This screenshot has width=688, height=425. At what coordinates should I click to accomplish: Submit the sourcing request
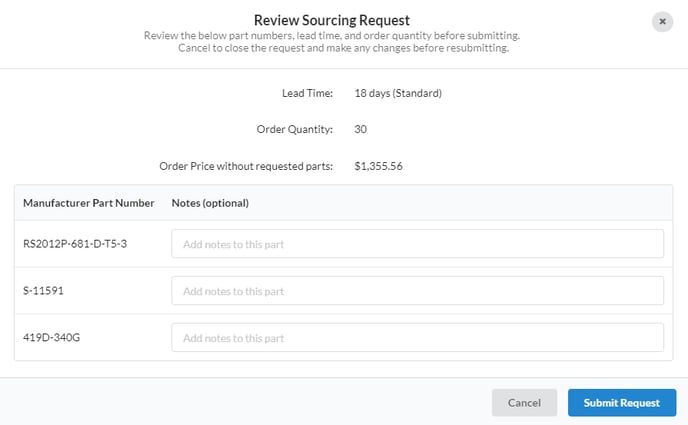click(x=622, y=403)
